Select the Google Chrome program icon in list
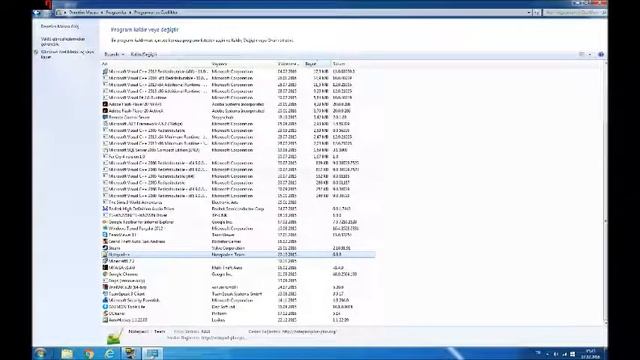 105,274
